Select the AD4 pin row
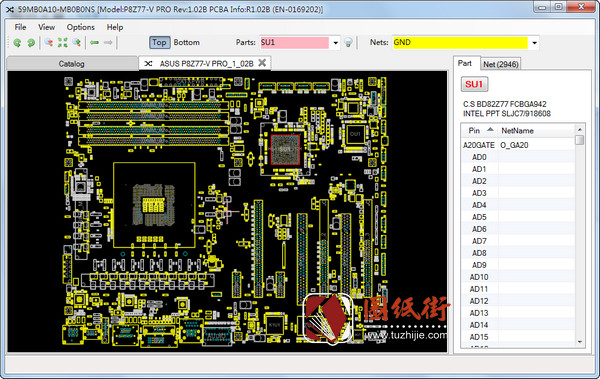Image resolution: width=600 pixels, height=379 pixels. [518, 205]
